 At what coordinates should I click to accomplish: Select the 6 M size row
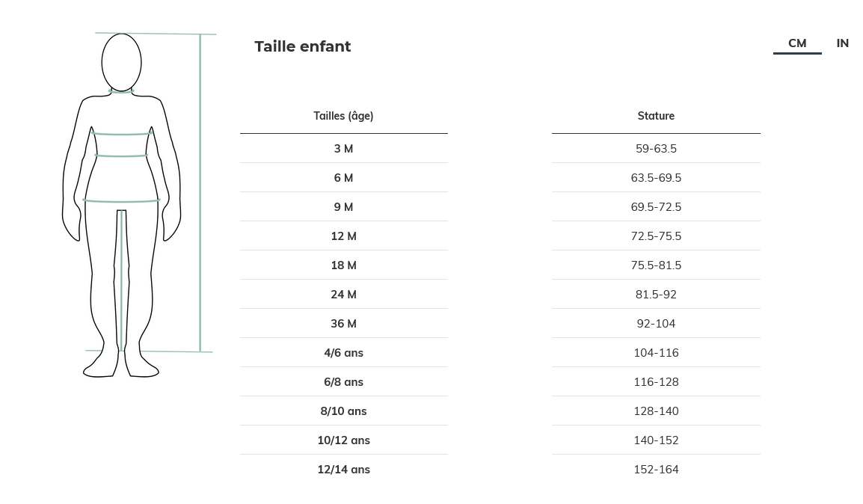pyautogui.click(x=343, y=178)
